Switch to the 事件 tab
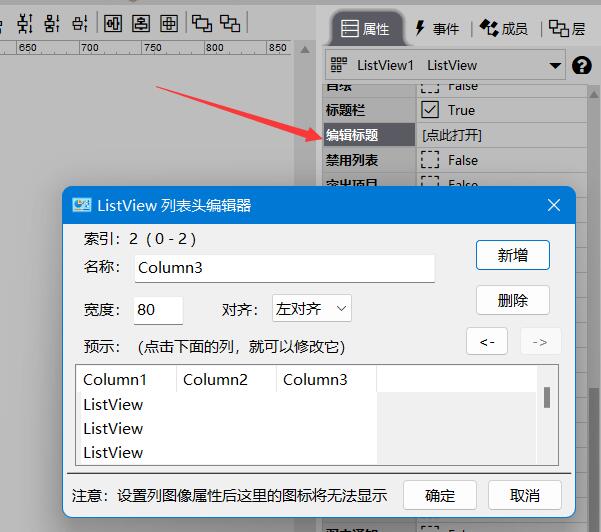Viewport: 601px width, 532px height. 435,29
